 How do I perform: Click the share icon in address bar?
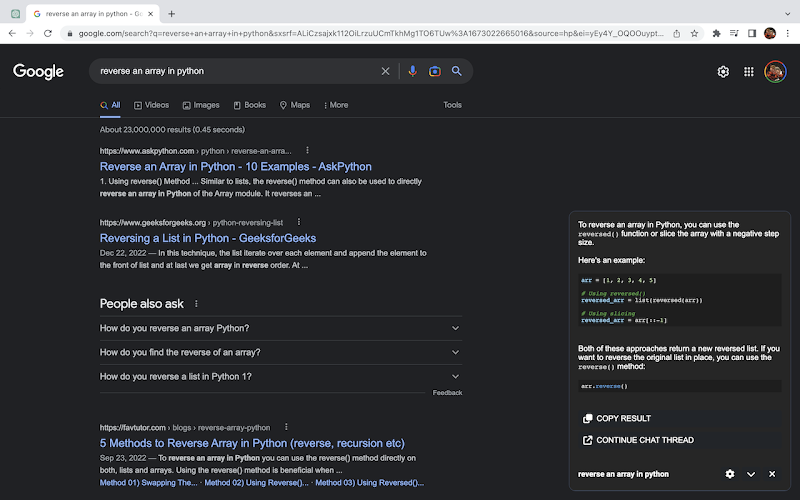pos(677,34)
